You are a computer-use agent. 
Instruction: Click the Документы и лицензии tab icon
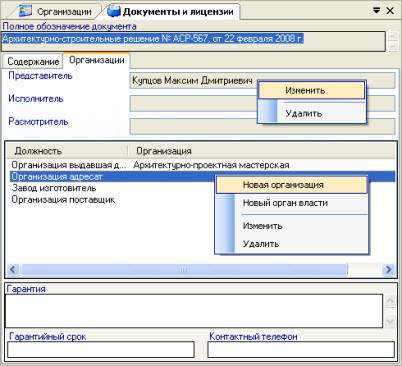tap(114, 11)
